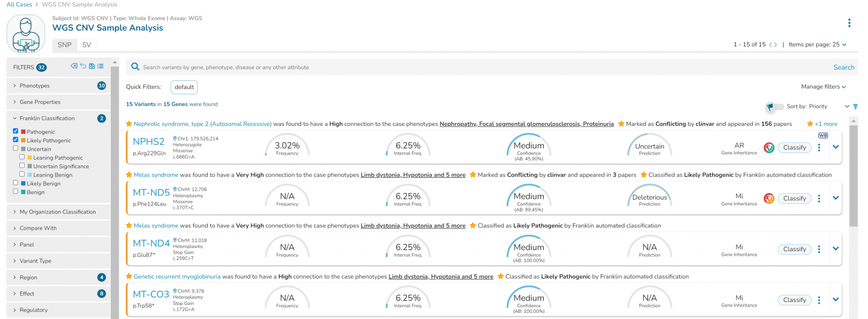This screenshot has height=319, width=868.
Task: Click the clear filters icon in the Filters header
Action: [74, 66]
